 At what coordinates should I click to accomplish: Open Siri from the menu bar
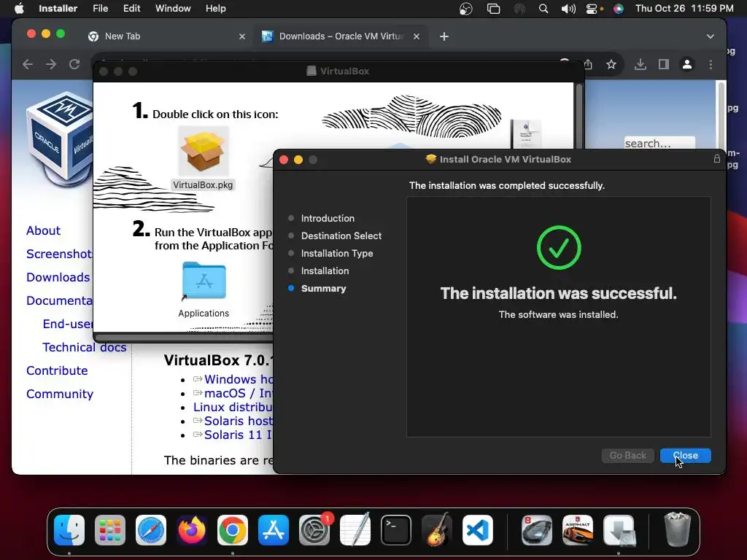tap(619, 9)
